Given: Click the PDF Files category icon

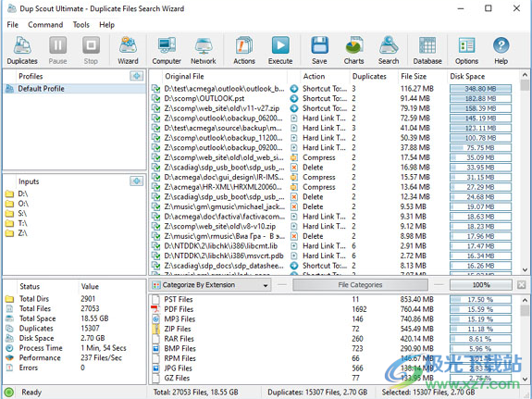Looking at the screenshot, I should click(155, 309).
